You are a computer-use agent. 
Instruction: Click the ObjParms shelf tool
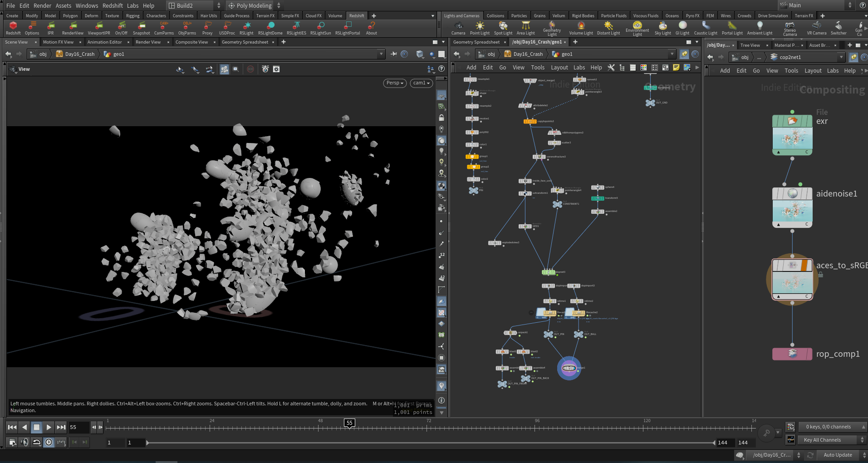click(187, 28)
